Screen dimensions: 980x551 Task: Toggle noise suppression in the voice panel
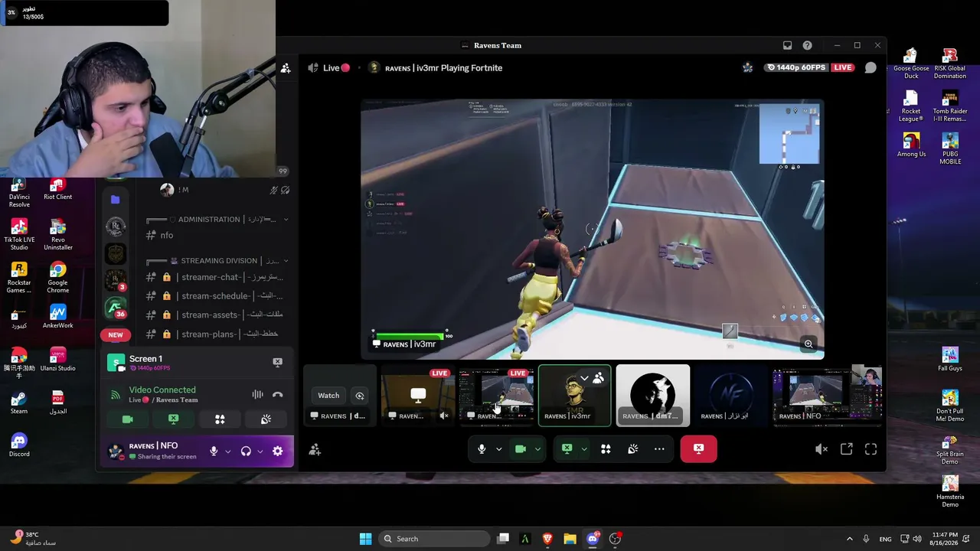click(257, 395)
